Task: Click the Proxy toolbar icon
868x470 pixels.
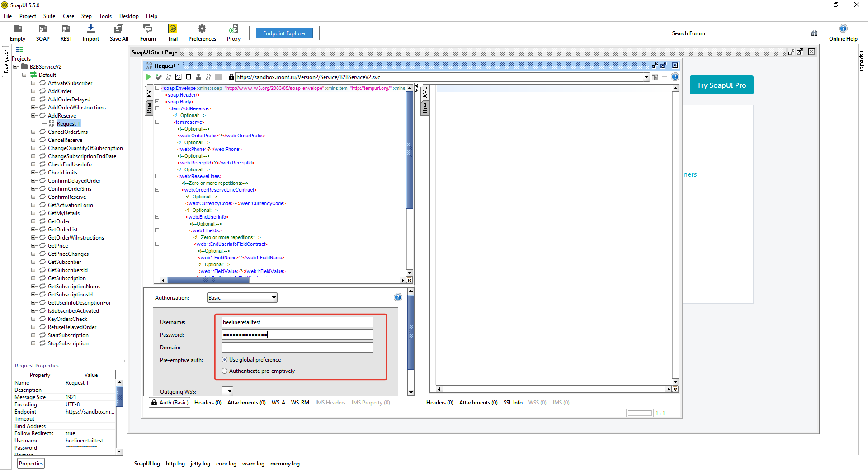Action: point(233,29)
